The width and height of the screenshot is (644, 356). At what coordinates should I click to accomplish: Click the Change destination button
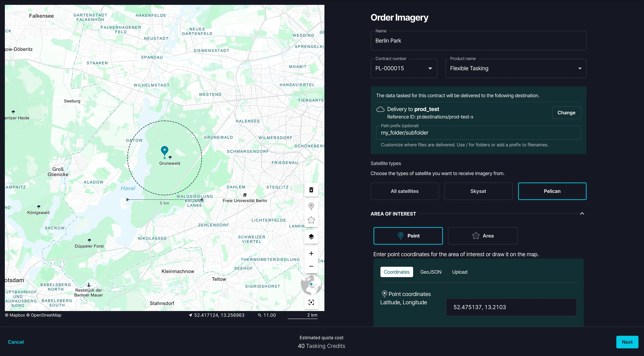[x=566, y=113]
